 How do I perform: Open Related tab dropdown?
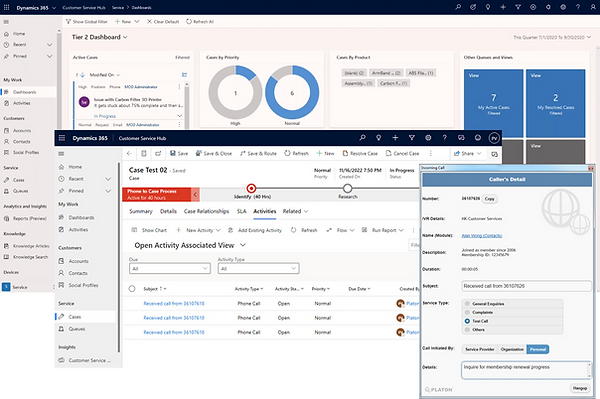pyautogui.click(x=295, y=211)
